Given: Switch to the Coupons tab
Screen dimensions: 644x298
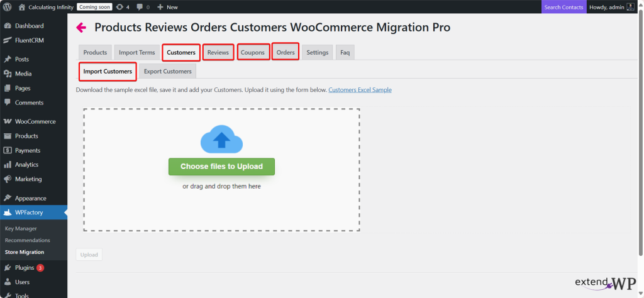Looking at the screenshot, I should click(x=253, y=52).
